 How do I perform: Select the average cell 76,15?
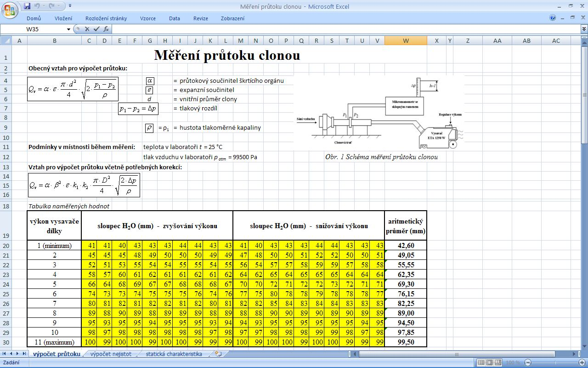pyautogui.click(x=406, y=293)
